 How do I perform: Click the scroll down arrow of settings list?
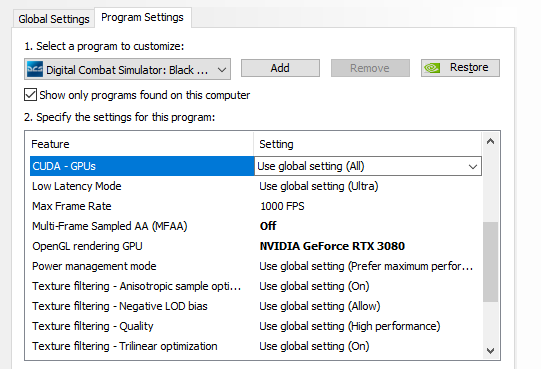click(490, 351)
